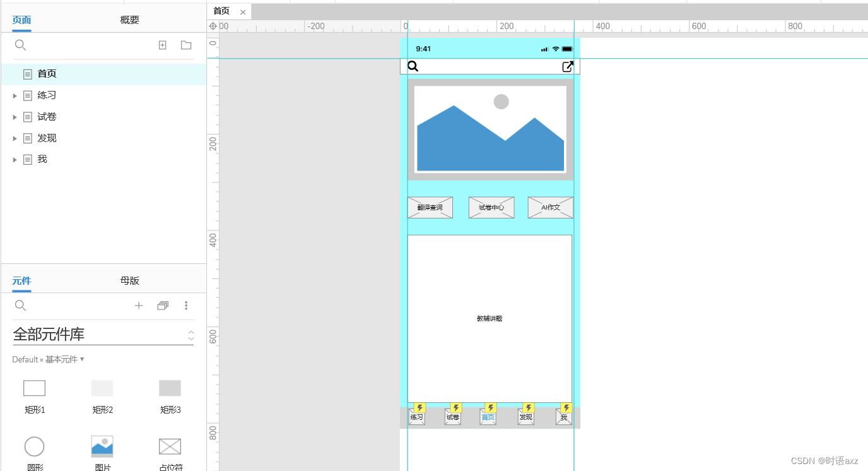Switch to the 母版 tab
The height and width of the screenshot is (471, 868).
[x=130, y=281]
